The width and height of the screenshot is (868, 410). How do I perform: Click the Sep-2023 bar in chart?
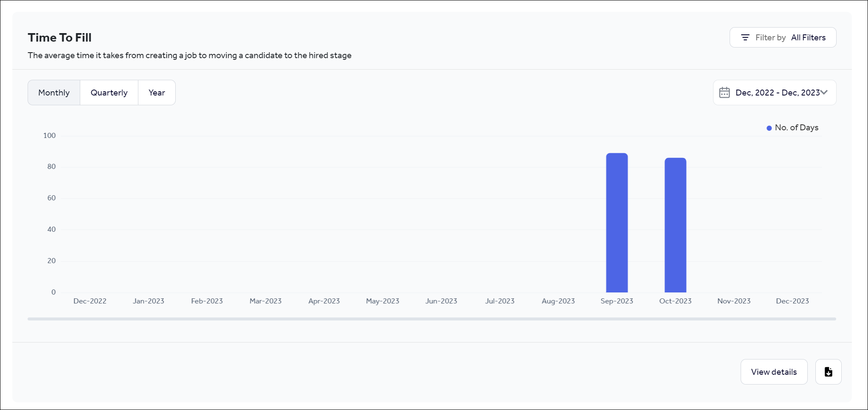617,223
